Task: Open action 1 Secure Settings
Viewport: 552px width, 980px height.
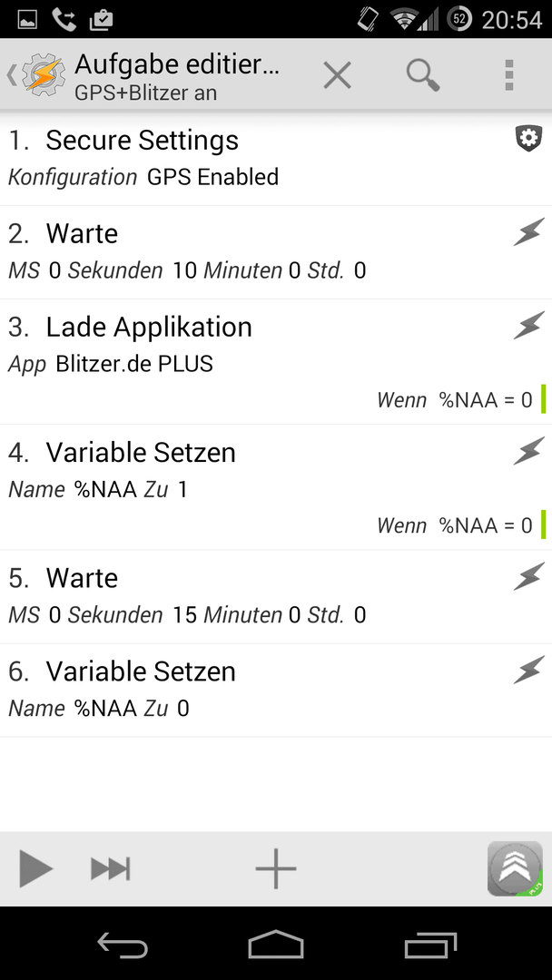Action: [x=276, y=159]
